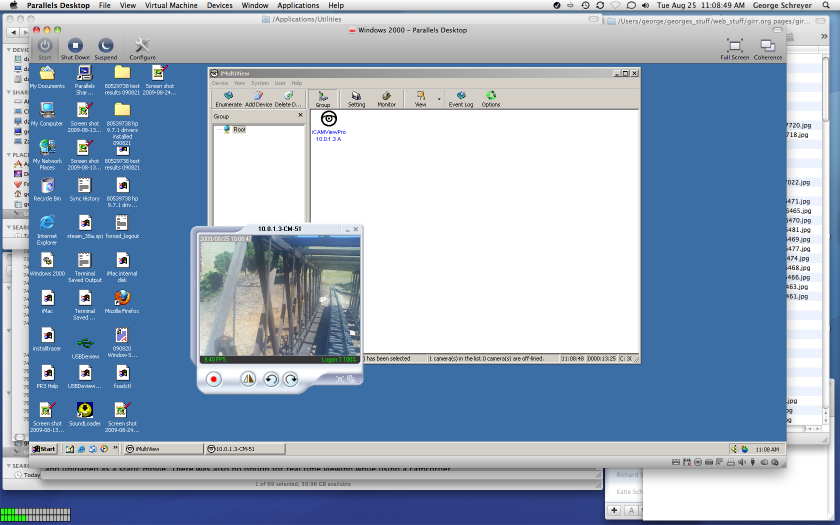This screenshot has height=525, width=840.
Task: Switch to iMultiView taskbar button
Action: coord(163,449)
